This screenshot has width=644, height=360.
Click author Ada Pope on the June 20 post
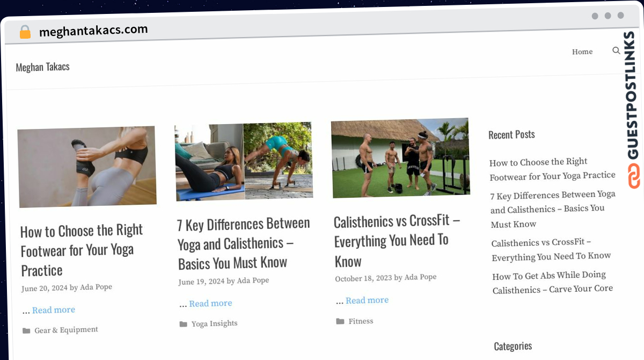click(96, 287)
